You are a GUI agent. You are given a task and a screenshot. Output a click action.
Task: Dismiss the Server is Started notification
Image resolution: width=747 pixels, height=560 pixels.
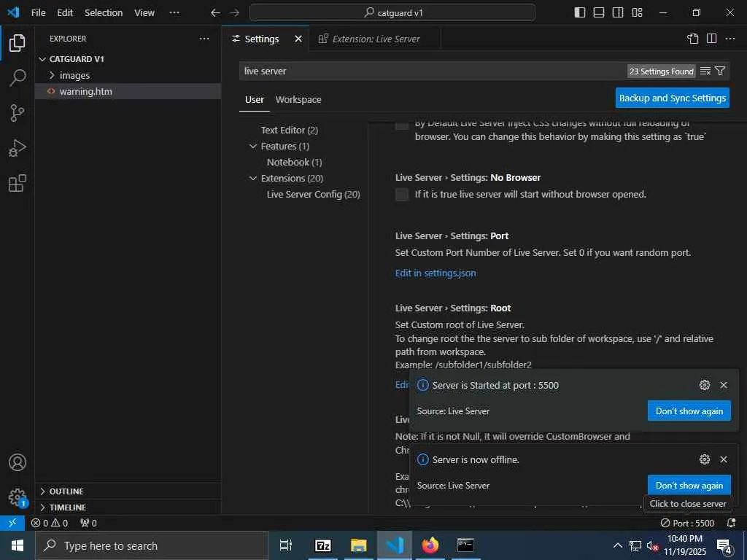724,385
